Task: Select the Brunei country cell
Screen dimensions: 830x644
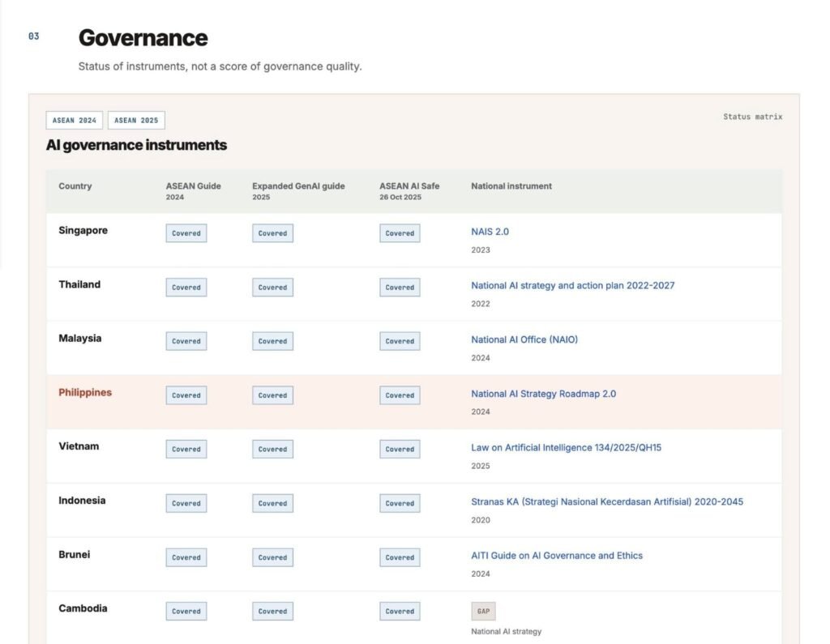Action: 74,555
